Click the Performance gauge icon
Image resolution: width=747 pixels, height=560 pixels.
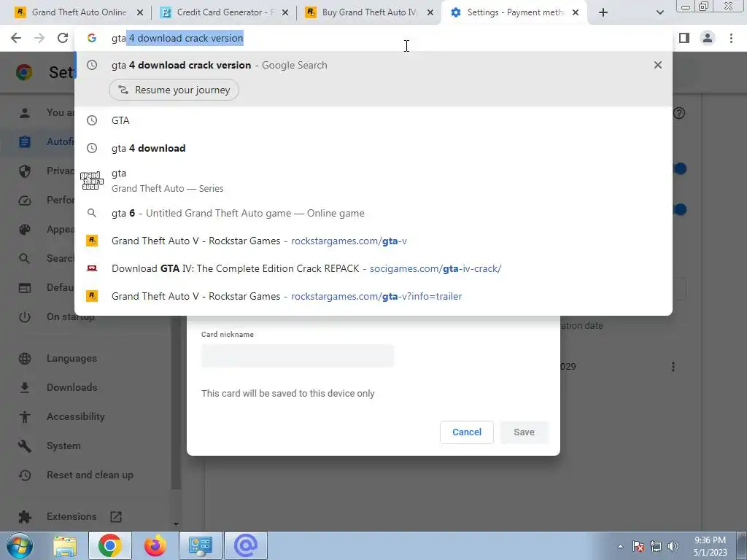24,201
